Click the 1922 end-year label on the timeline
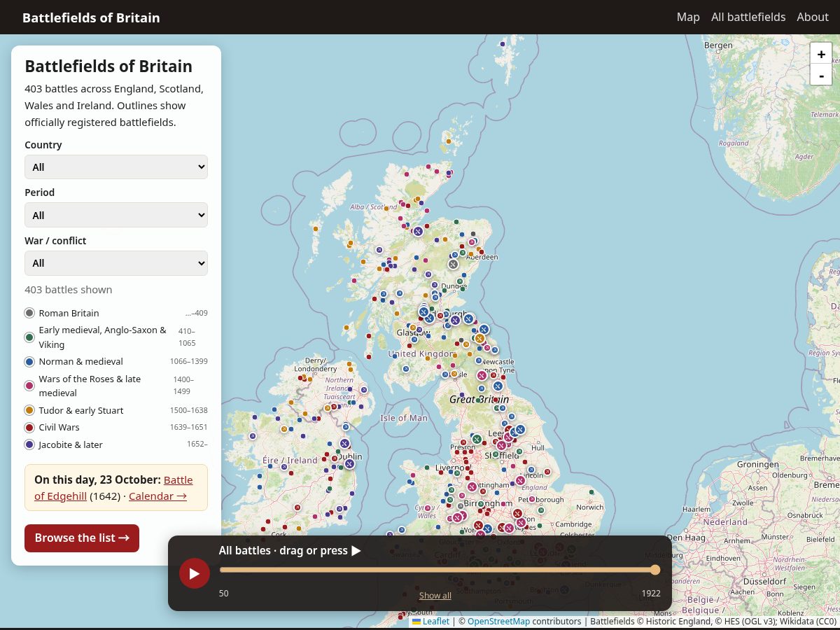This screenshot has width=840, height=630. coord(651,594)
